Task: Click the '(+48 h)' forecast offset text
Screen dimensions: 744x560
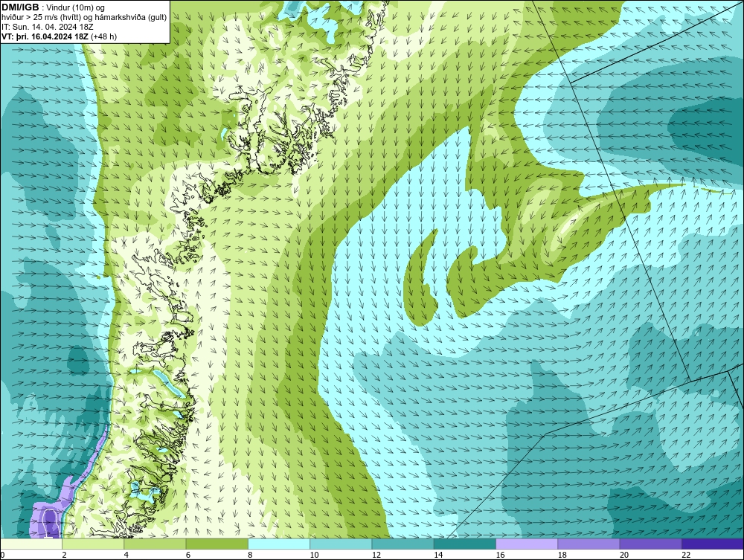Action: point(103,36)
